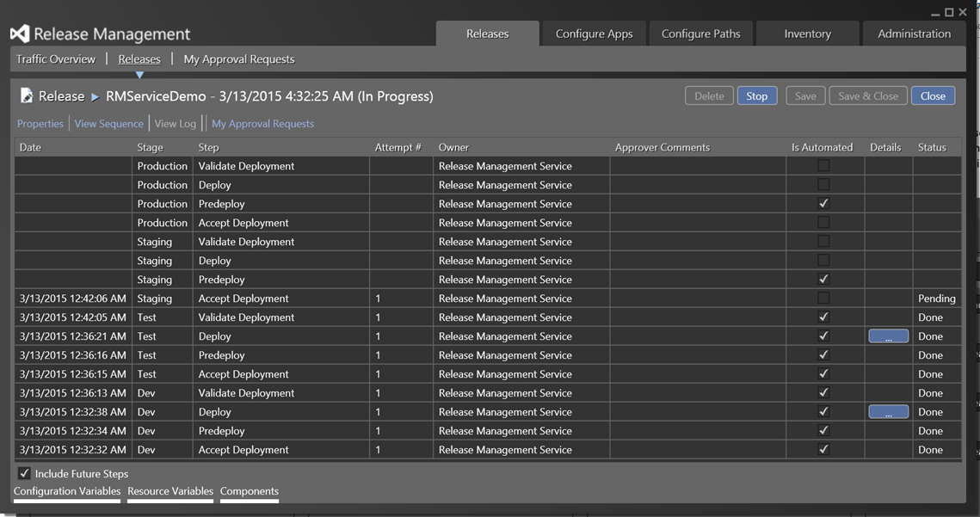Viewport: 980px width, 517px height.
Task: Open My Approval Requests link below release title
Action: pos(262,124)
